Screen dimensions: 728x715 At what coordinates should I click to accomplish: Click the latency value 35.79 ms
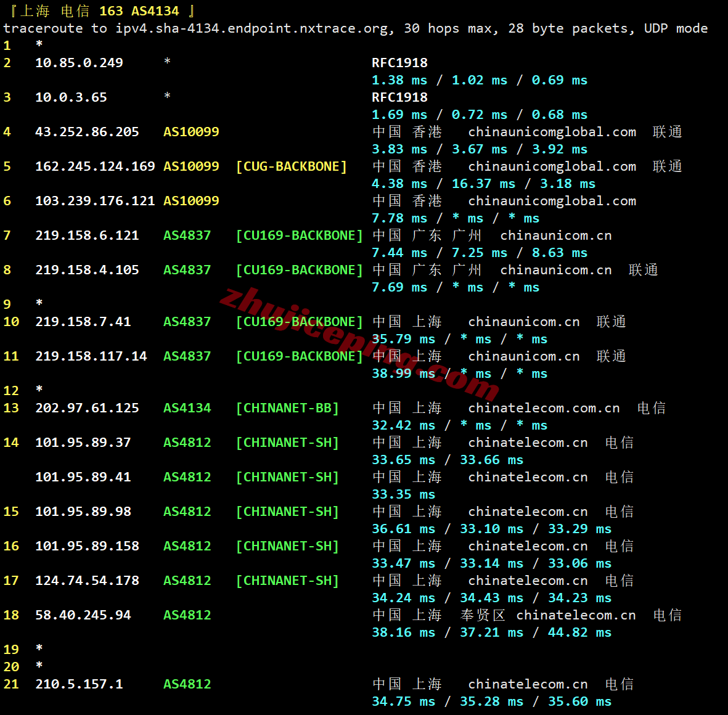404,339
